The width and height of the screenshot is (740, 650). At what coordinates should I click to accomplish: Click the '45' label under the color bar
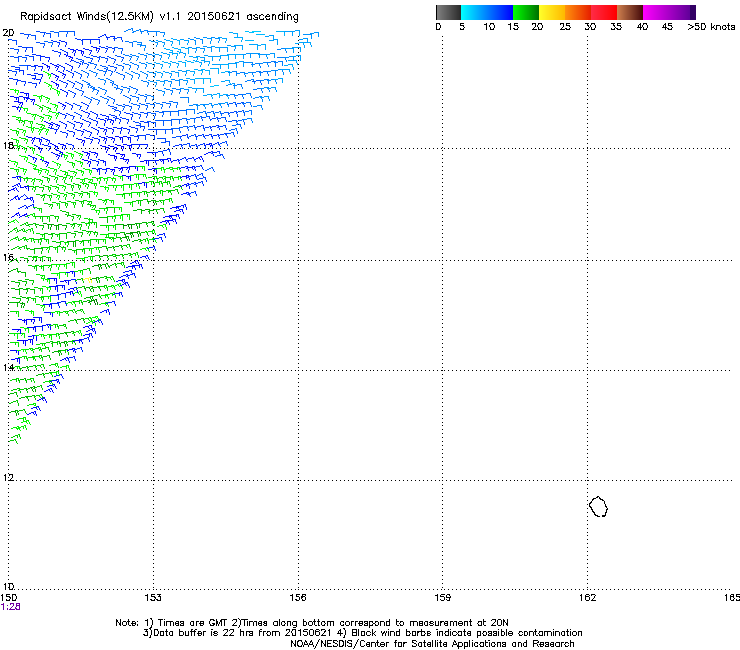667,27
